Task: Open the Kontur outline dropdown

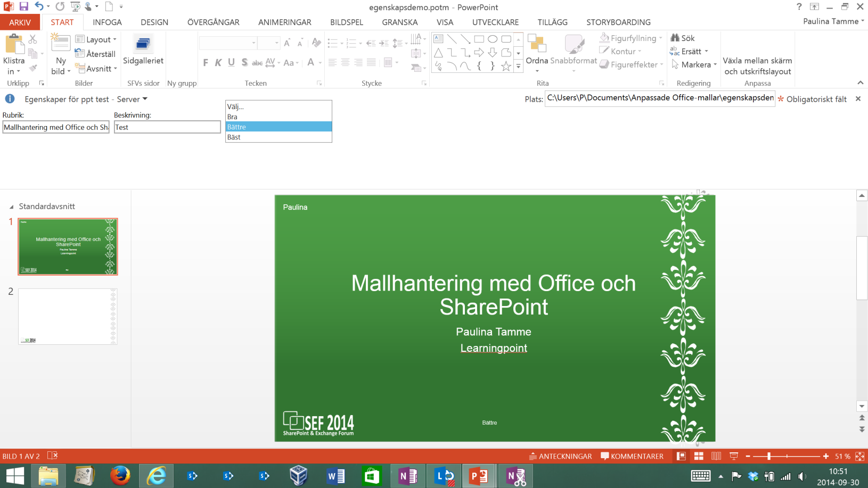Action: [620, 51]
